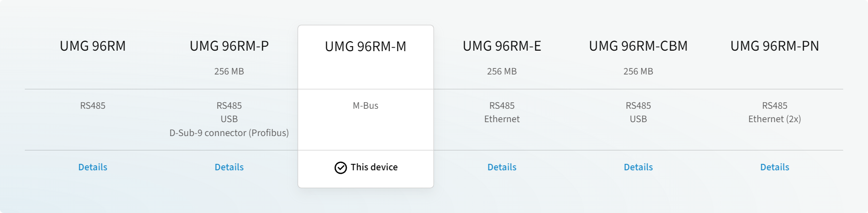868x213 pixels.
Task: View Details for the UMG 96RM-E
Action: (x=502, y=167)
